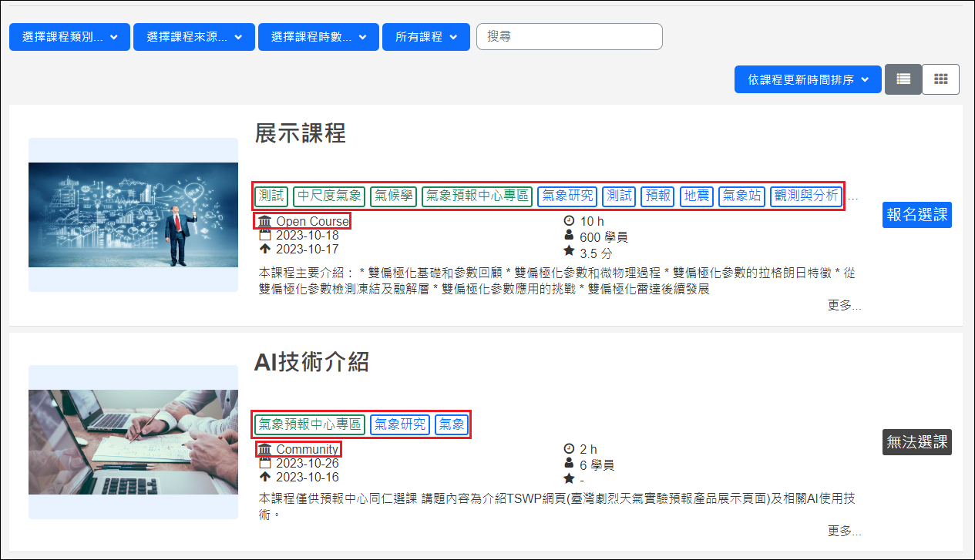Image resolution: width=975 pixels, height=560 pixels.
Task: Open the 展示課程 course thumbnail
Action: [133, 215]
